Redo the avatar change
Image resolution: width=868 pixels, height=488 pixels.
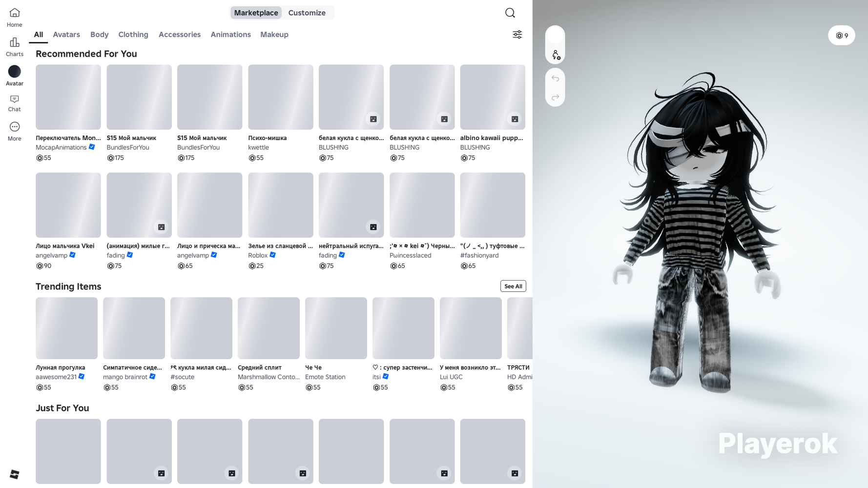click(555, 97)
